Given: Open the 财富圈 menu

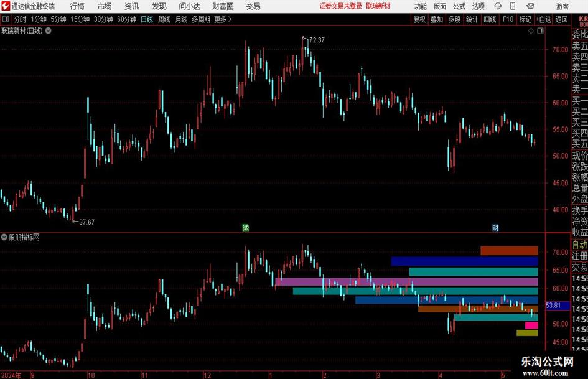Looking at the screenshot, I should (223, 6).
